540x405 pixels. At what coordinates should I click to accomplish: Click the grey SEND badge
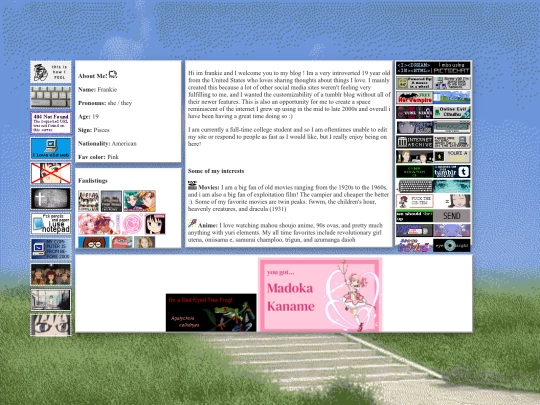pos(452,216)
